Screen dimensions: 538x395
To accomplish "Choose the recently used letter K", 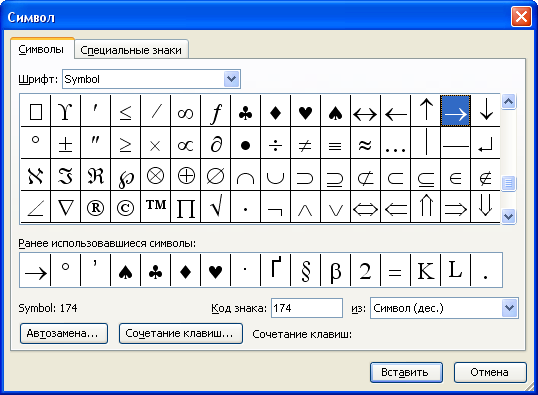I will (425, 270).
